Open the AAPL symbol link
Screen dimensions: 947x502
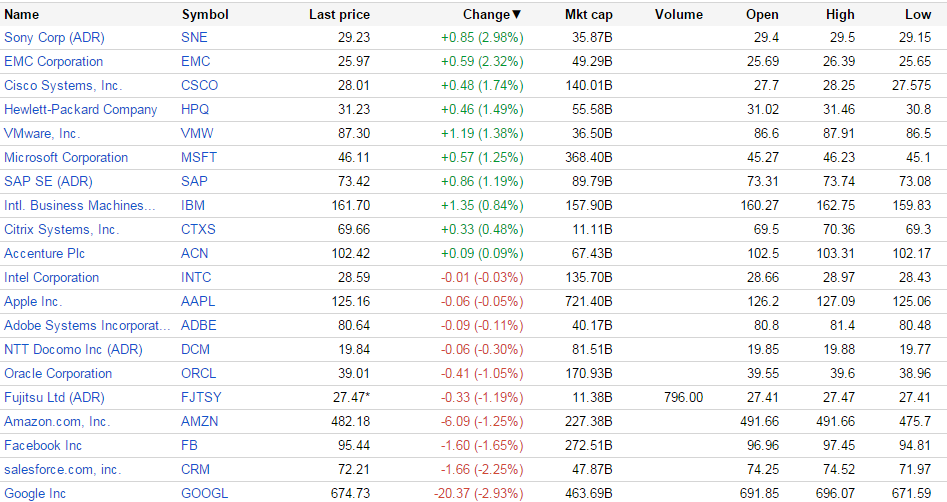(x=198, y=301)
